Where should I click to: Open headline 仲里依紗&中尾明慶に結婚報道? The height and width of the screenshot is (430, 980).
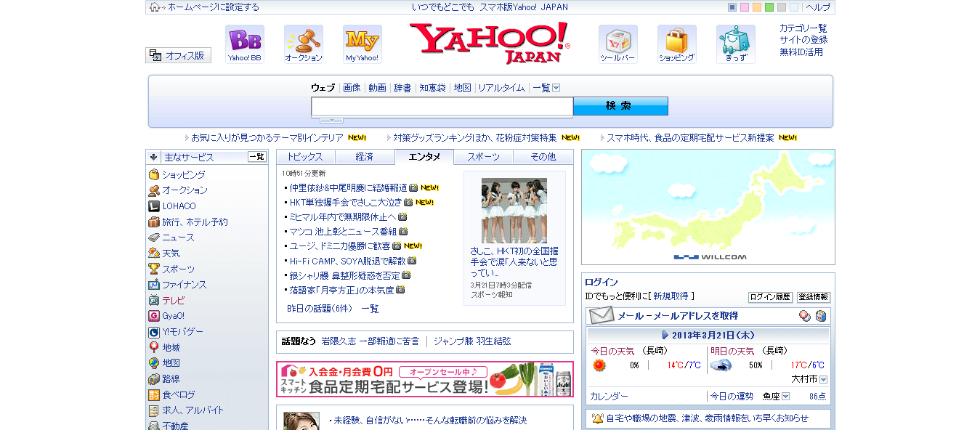[x=348, y=187]
